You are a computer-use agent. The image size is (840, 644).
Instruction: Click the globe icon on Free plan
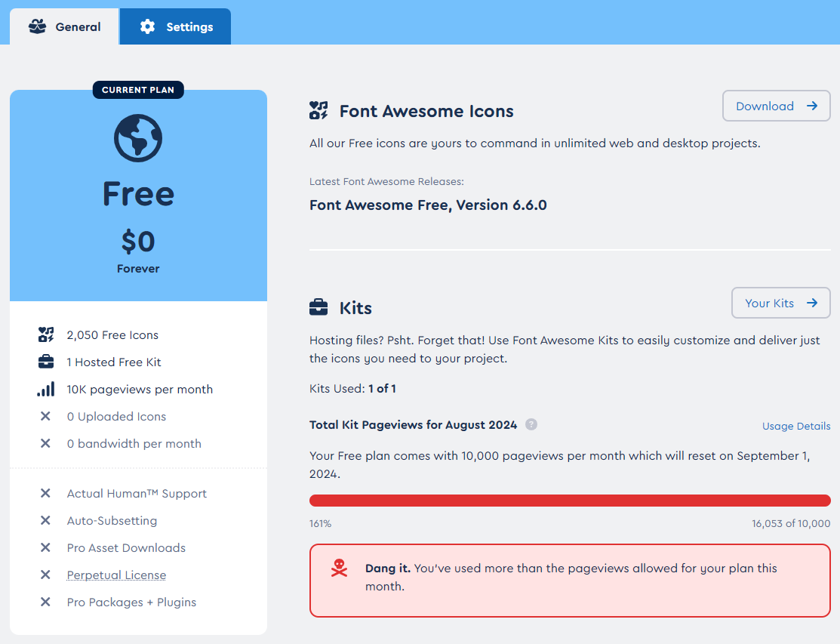click(138, 138)
